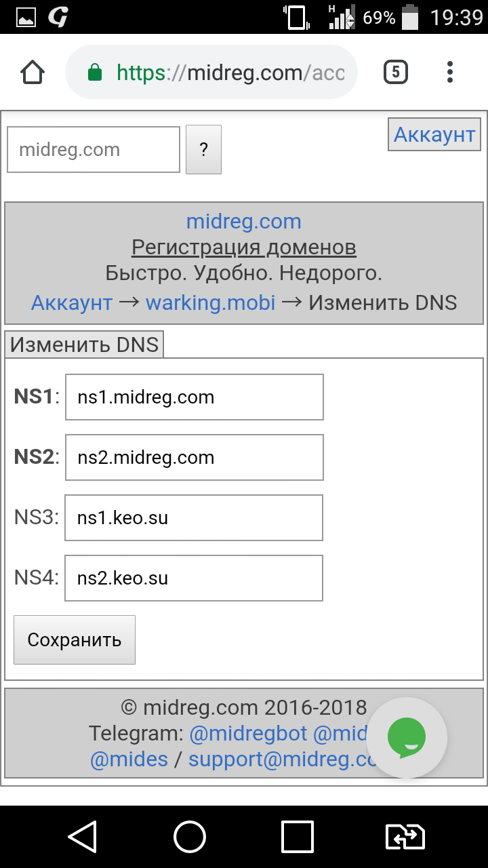The image size is (488, 868).
Task: Open the green chat bubble widget
Action: point(407,737)
